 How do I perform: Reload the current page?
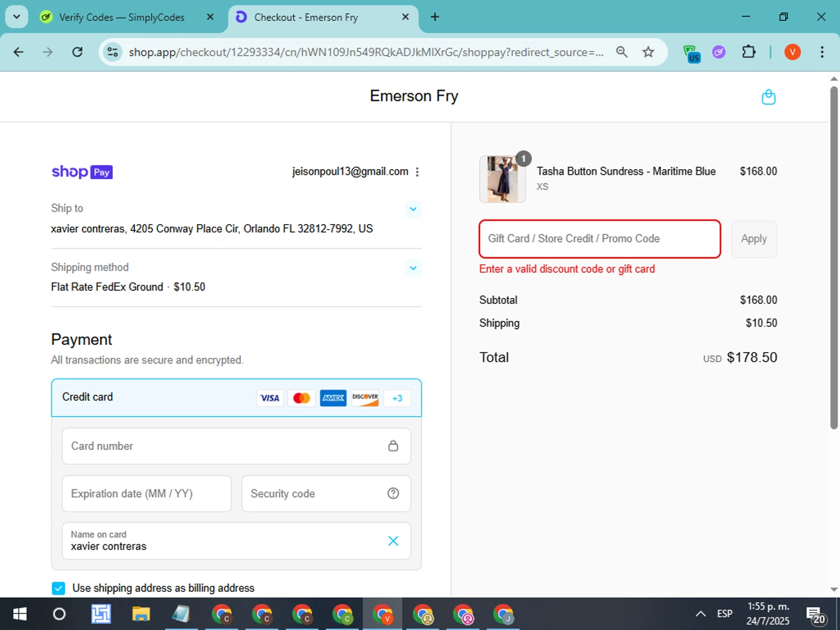pyautogui.click(x=77, y=52)
